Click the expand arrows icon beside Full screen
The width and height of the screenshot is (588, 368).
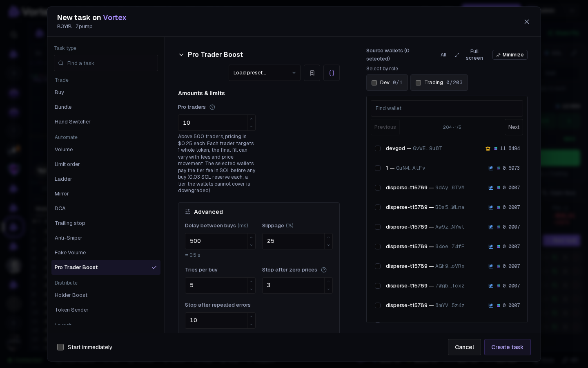coord(457,55)
